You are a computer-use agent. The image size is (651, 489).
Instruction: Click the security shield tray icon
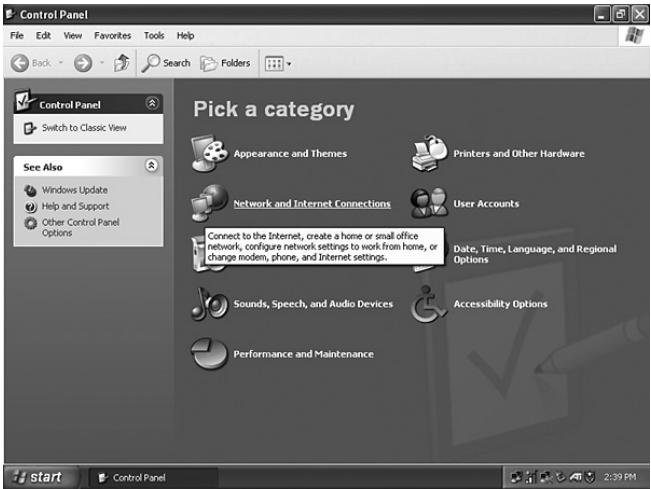(590, 477)
